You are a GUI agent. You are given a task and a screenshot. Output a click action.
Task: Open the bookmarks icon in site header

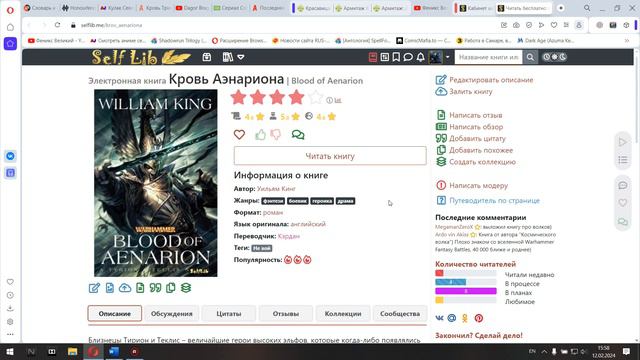(x=396, y=57)
